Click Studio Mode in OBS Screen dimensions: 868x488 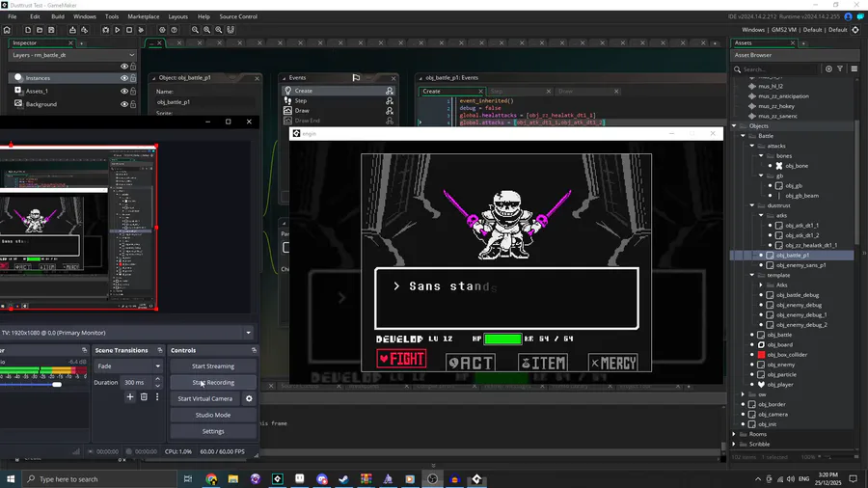pos(213,415)
